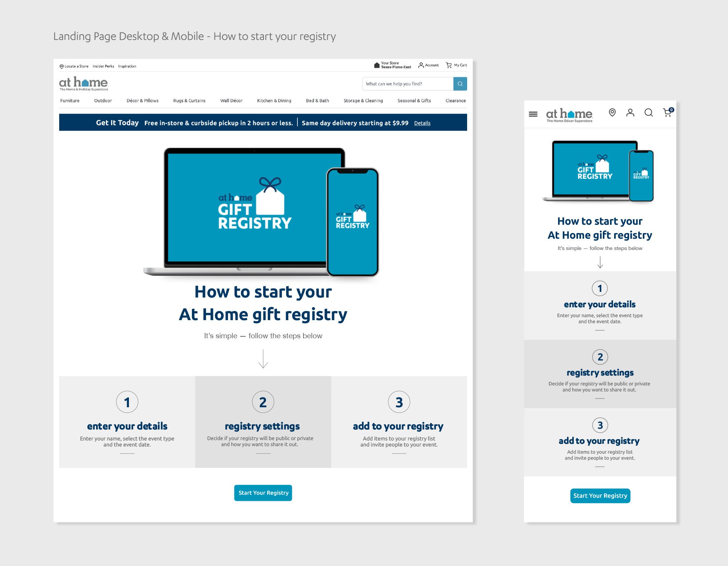Click the desktop at home logo
Screen dimensions: 728x566
coord(84,84)
